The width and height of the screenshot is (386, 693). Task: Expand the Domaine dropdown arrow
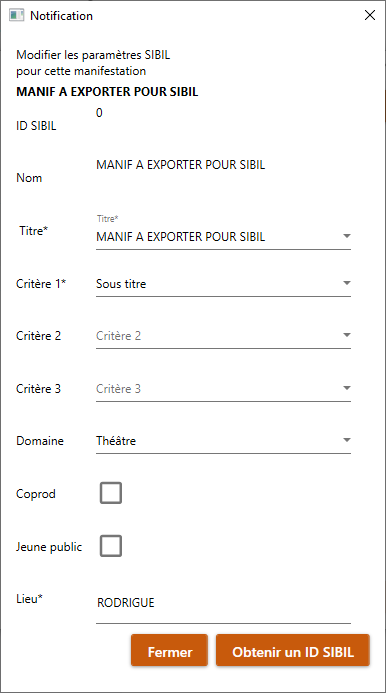click(x=347, y=440)
